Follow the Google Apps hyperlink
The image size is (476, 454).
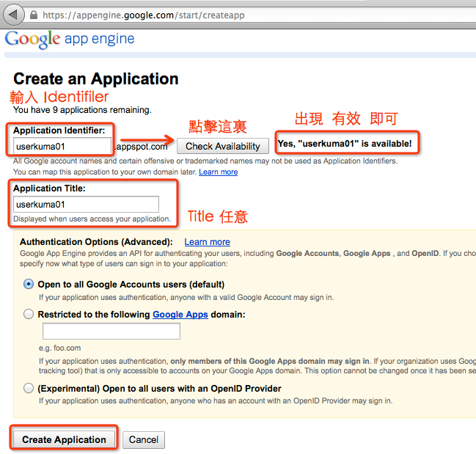(180, 314)
